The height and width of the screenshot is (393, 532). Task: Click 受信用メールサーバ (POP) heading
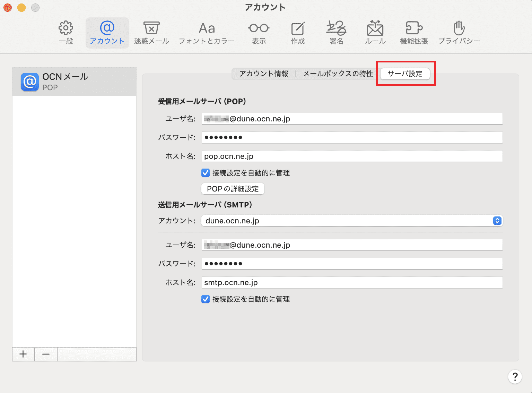click(202, 101)
